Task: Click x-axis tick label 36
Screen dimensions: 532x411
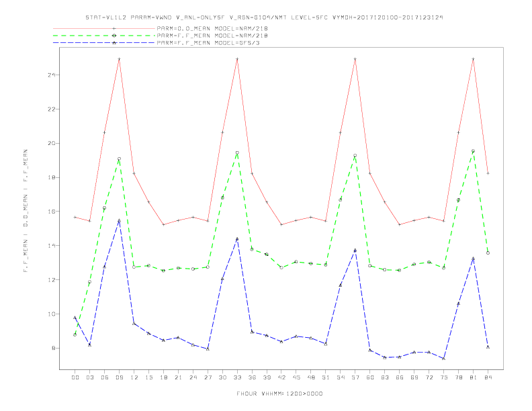Action: tap(252, 377)
